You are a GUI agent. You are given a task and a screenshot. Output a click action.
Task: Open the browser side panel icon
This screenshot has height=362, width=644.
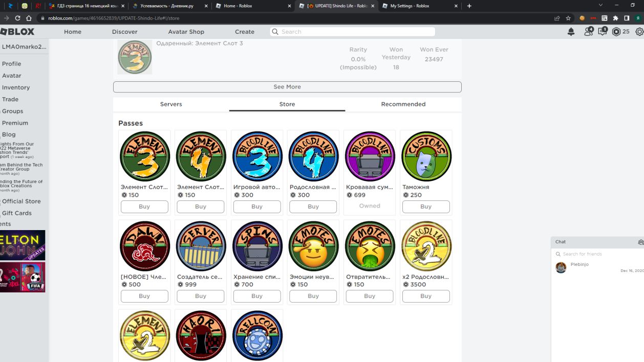coord(627,18)
